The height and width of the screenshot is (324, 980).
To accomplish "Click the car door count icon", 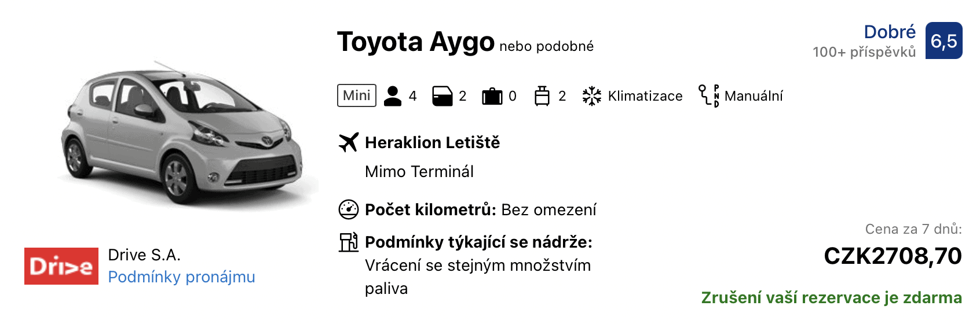I will pos(443,96).
